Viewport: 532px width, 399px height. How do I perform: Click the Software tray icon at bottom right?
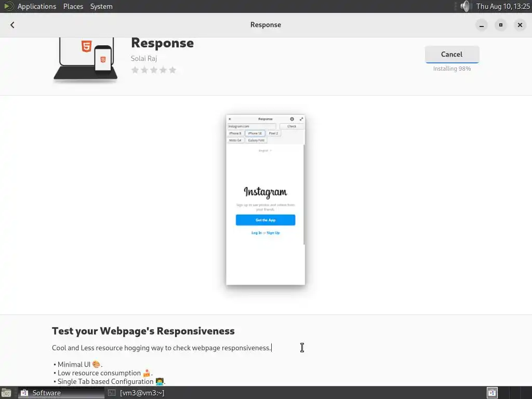tap(492, 393)
